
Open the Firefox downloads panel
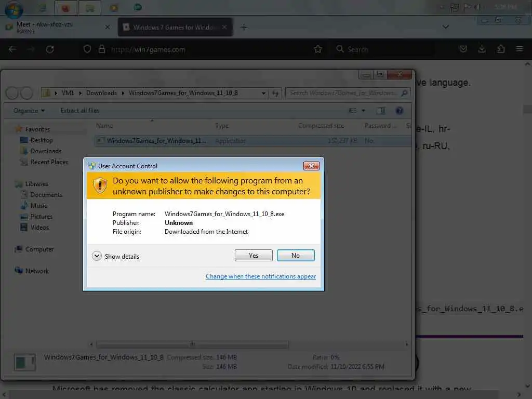[482, 49]
